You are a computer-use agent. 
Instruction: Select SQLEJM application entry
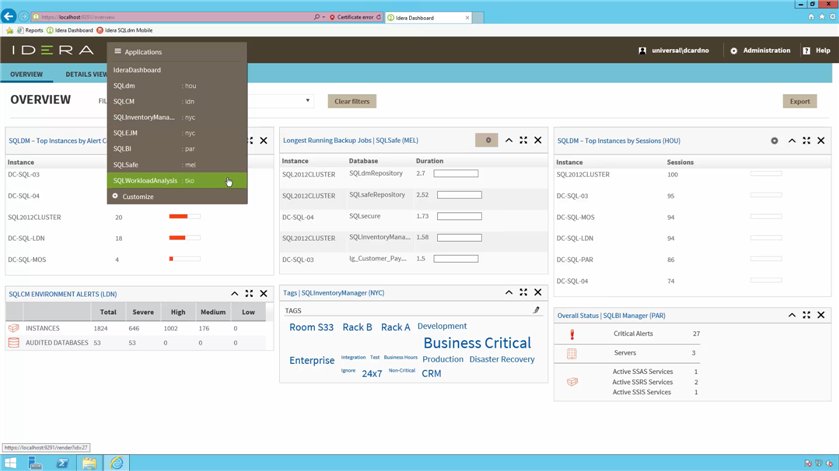pos(177,133)
